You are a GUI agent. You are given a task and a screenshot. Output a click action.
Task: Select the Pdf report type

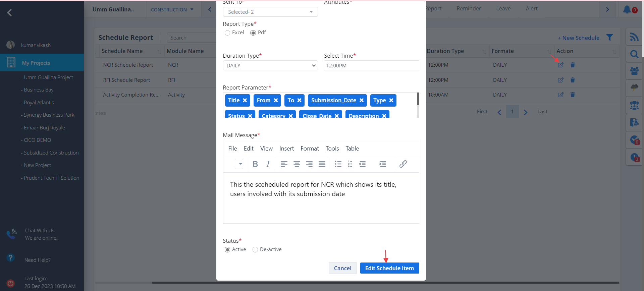[253, 33]
